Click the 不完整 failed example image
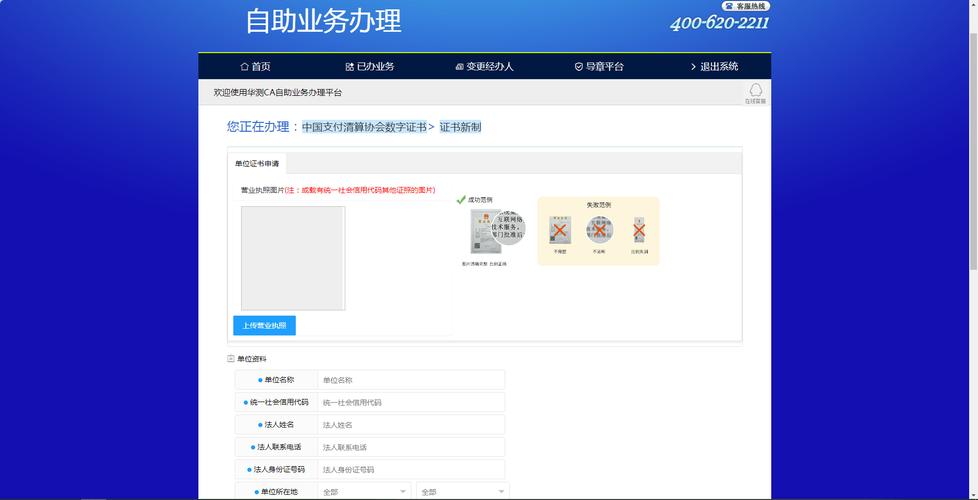The image size is (978, 500). coord(559,230)
